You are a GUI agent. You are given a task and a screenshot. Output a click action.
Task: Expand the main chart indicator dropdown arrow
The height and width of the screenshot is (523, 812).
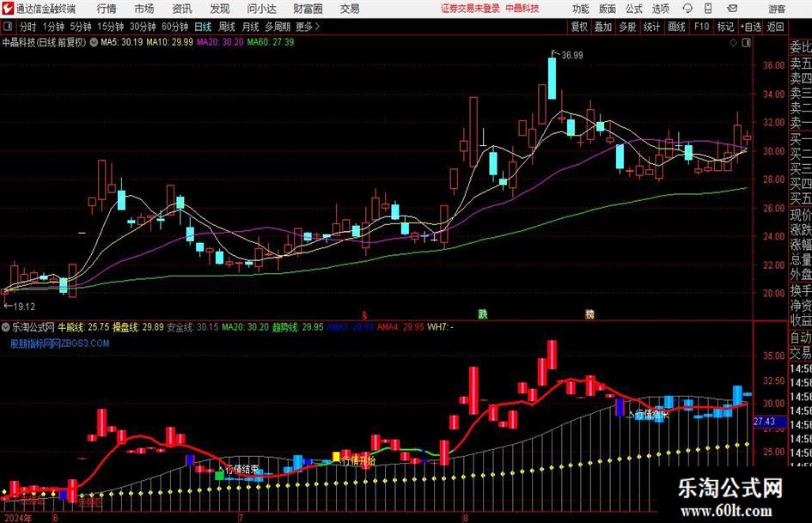[94, 42]
